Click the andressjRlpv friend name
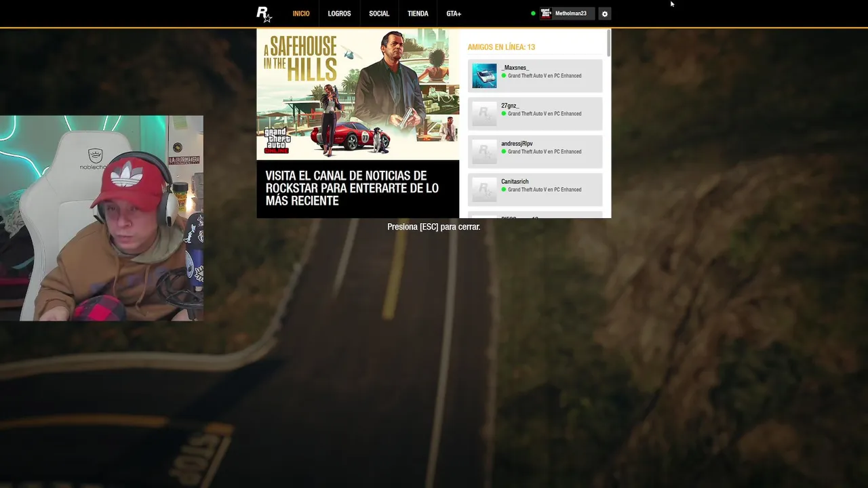The image size is (868, 488). 517,144
